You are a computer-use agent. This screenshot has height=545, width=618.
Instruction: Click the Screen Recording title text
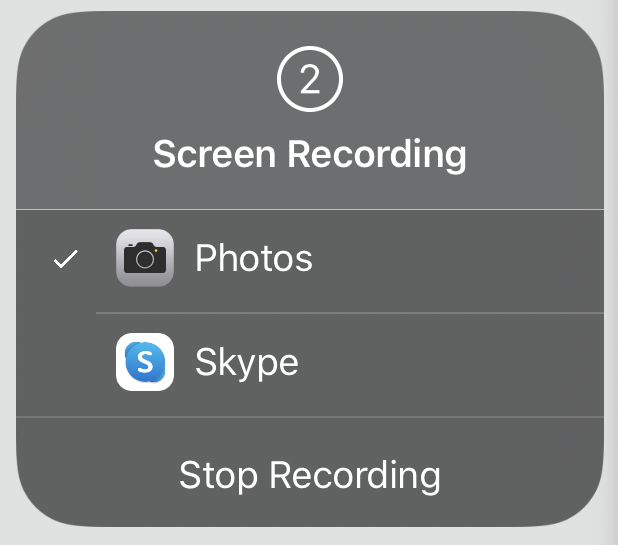(x=310, y=155)
